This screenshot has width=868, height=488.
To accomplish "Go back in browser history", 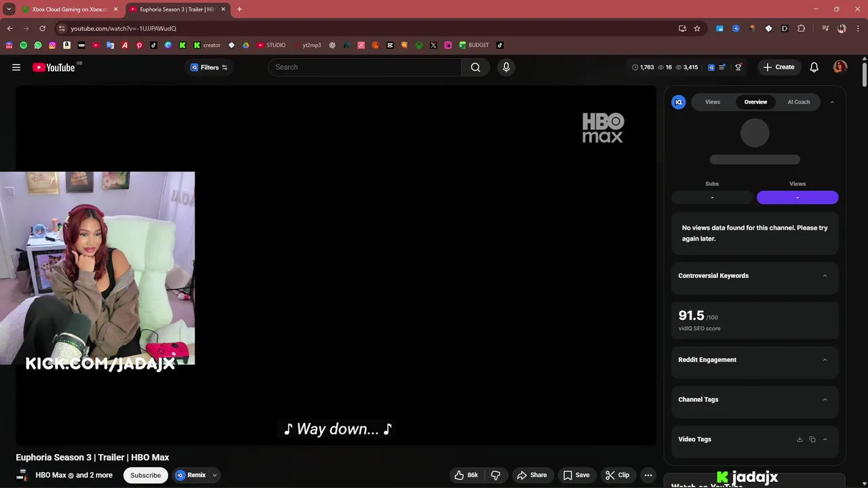I will pos(9,28).
